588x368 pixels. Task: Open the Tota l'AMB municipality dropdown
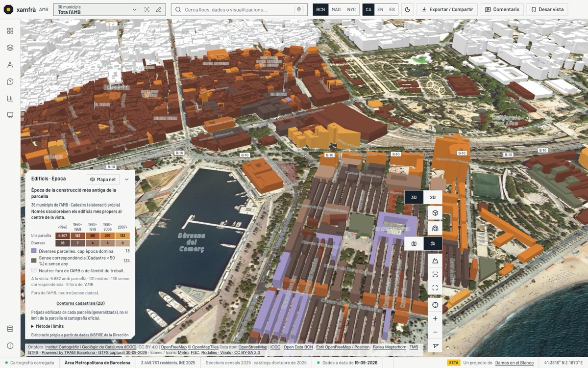(x=97, y=9)
